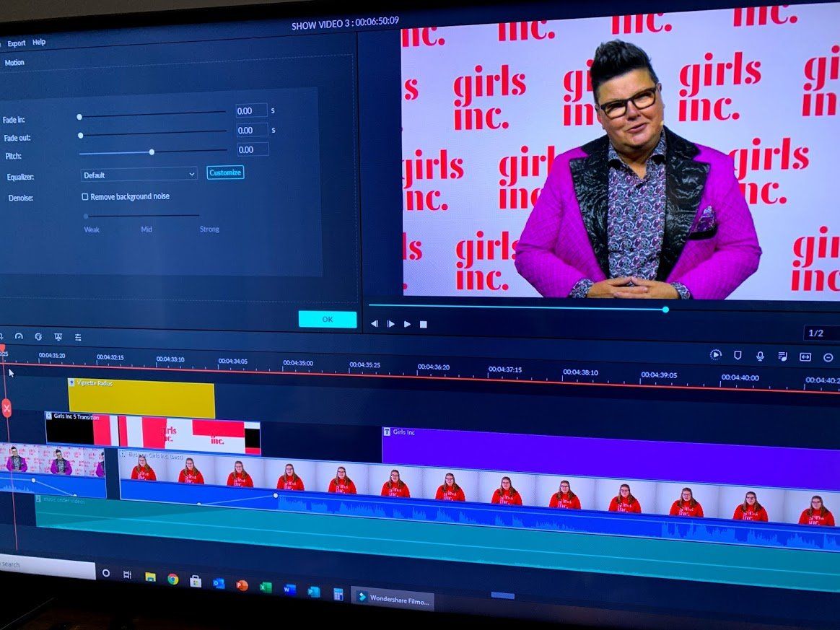Image resolution: width=840 pixels, height=630 pixels.
Task: Play the preview video
Action: [x=407, y=324]
